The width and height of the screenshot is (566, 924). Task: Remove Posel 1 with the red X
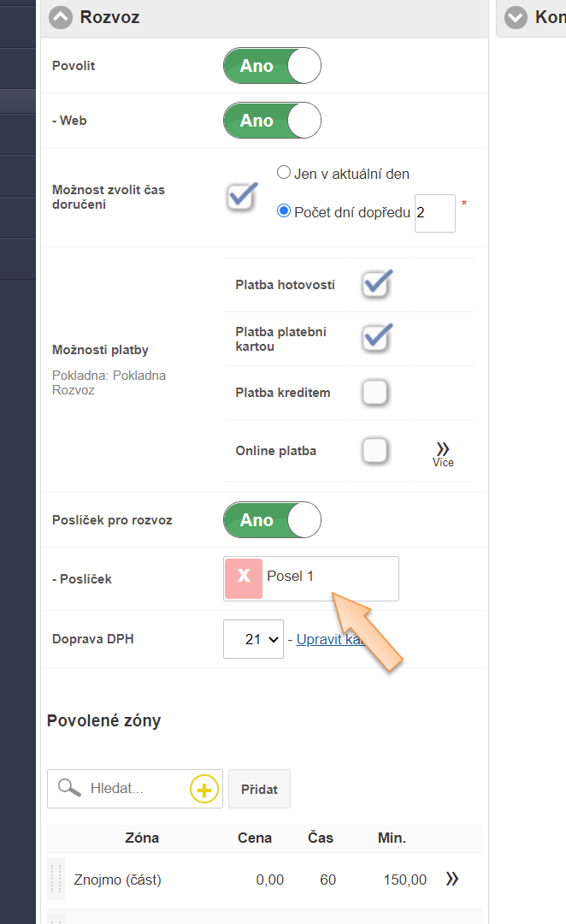[244, 578]
